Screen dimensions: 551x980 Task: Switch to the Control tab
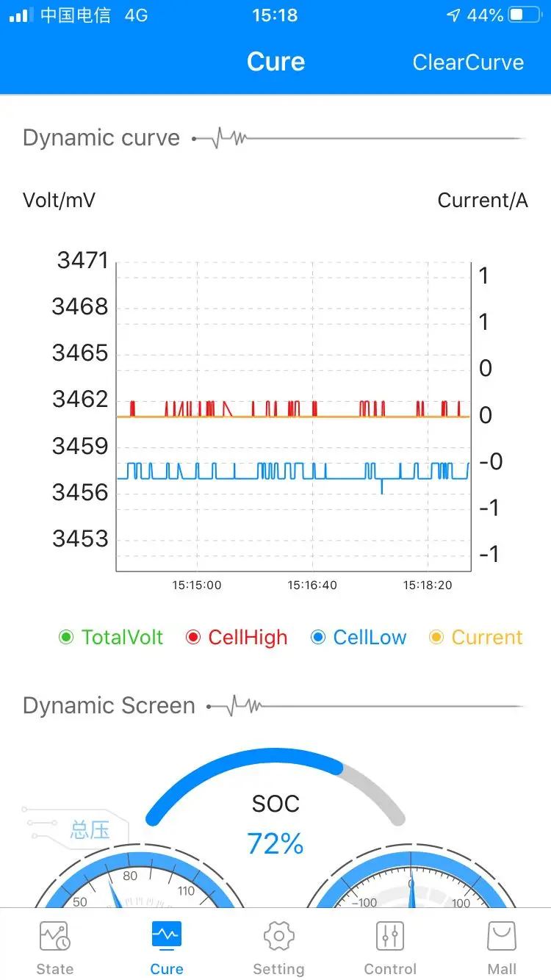pyautogui.click(x=390, y=948)
